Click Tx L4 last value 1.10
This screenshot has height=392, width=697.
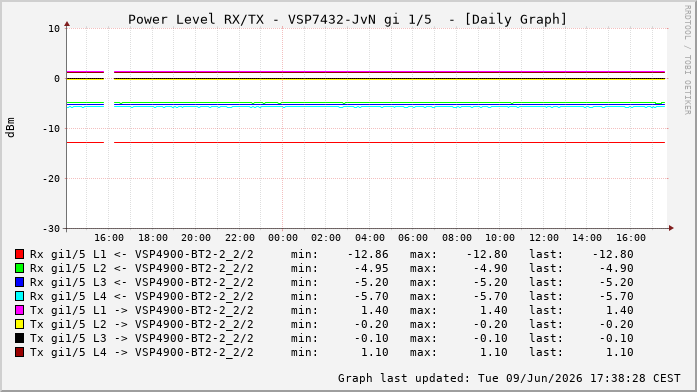[620, 352]
